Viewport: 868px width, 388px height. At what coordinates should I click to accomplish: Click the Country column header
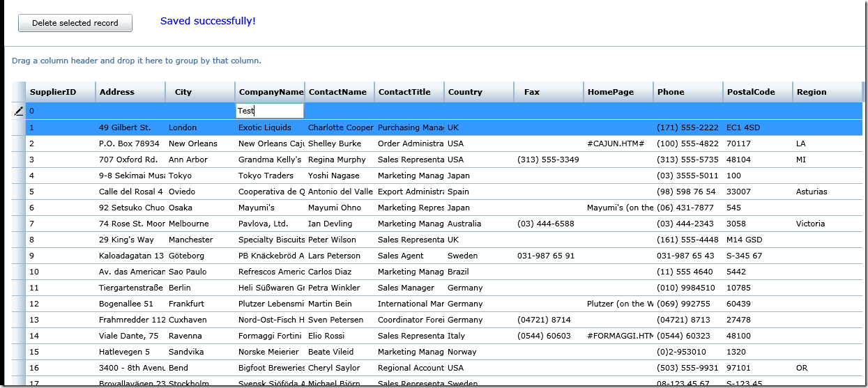[479, 92]
